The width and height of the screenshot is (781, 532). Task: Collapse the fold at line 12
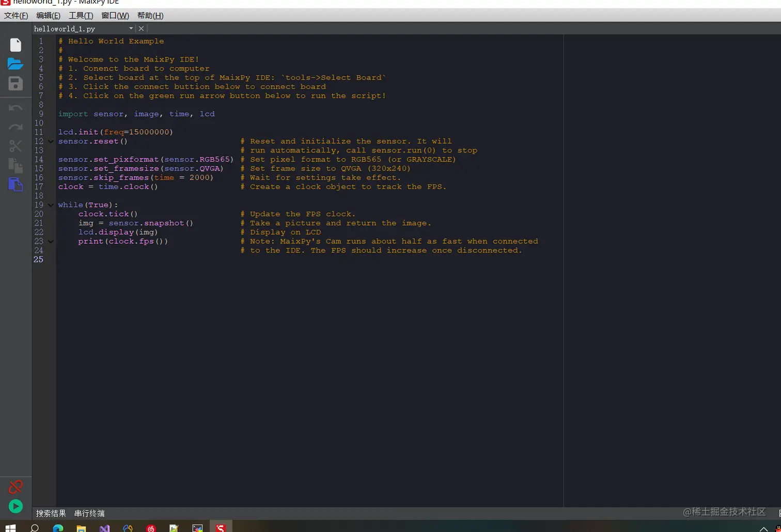[51, 142]
